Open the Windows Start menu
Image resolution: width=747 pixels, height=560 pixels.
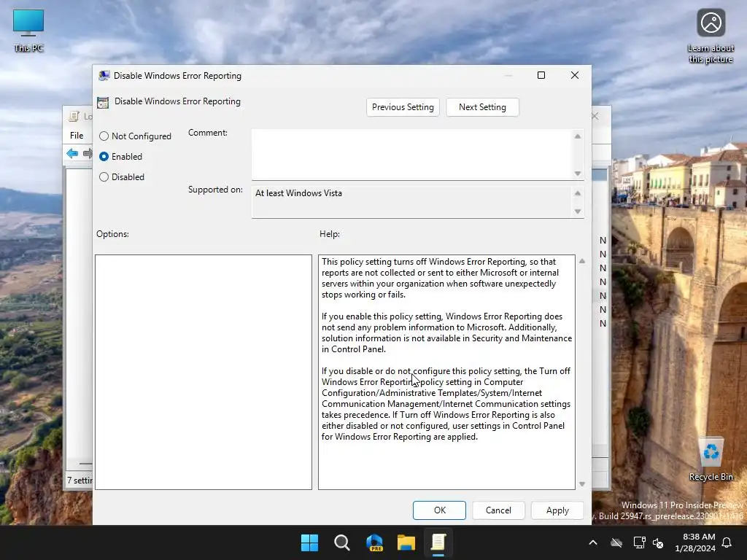(x=309, y=542)
